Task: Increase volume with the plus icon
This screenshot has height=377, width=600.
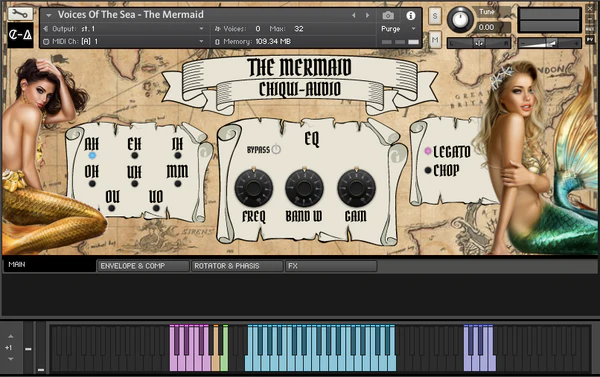Action: click(576, 44)
